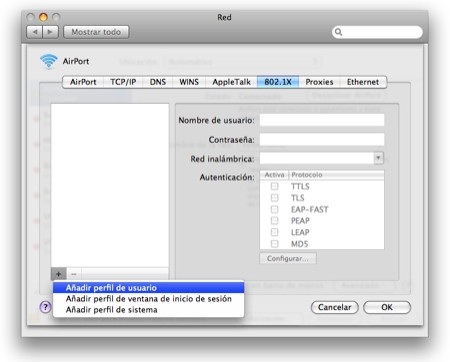Click the TTLS protocol name
Image resolution: width=450 pixels, height=362 pixels.
pyautogui.click(x=300, y=186)
